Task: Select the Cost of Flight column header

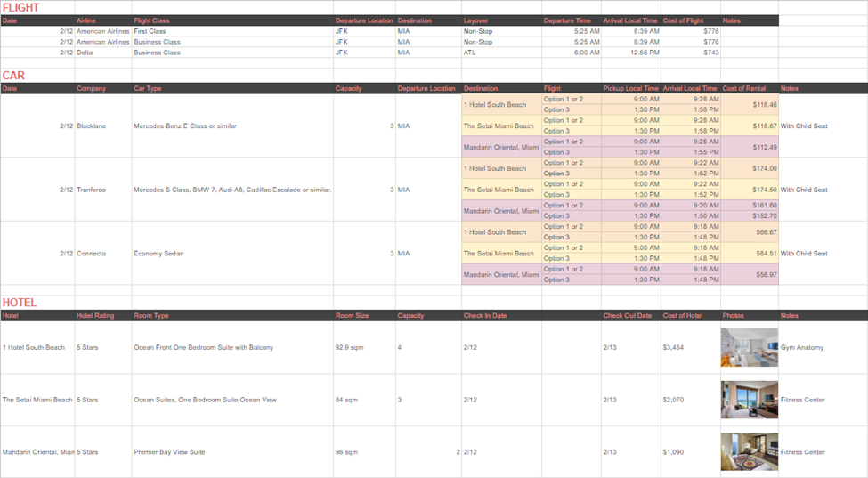Action: [691, 20]
